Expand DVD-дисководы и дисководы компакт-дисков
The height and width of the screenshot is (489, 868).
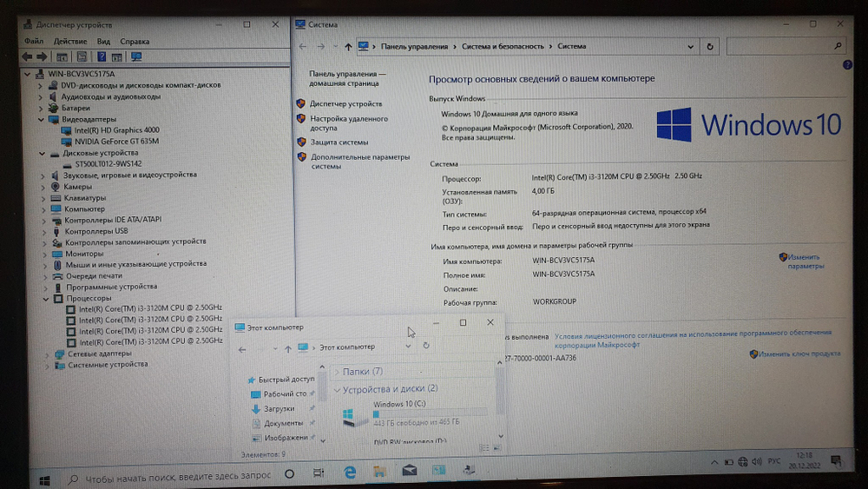click(40, 86)
